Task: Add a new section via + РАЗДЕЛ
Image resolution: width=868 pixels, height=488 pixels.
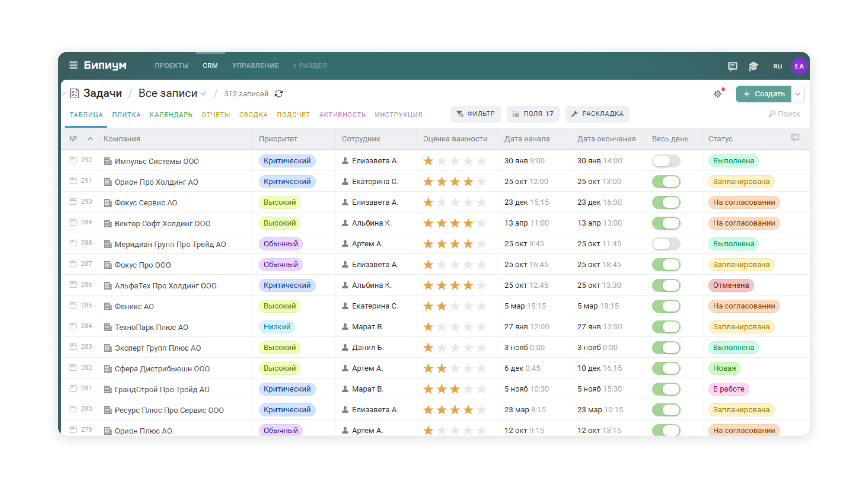Action: coord(310,66)
